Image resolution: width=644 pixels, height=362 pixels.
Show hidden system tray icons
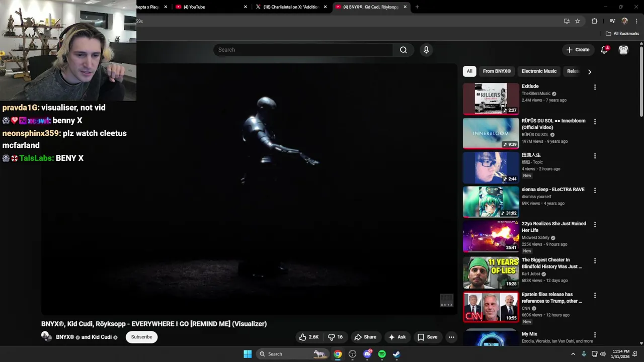573,354
